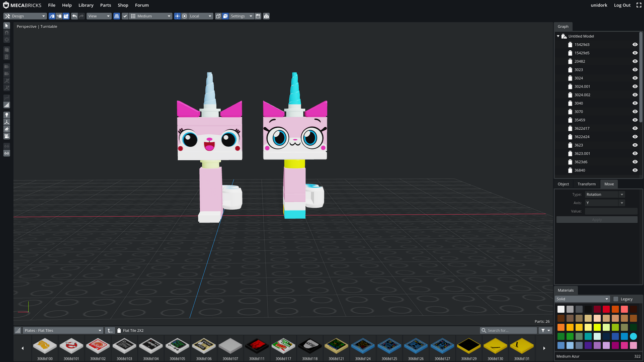Screen dimensions: 644x362
Task: Click the solid cube shading icon
Action: pos(225,16)
